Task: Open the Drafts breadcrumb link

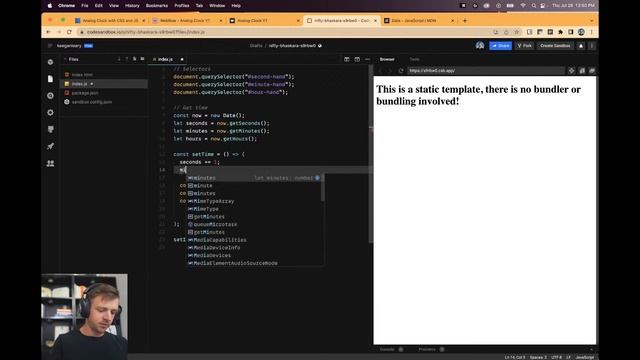Action: pyautogui.click(x=256, y=46)
